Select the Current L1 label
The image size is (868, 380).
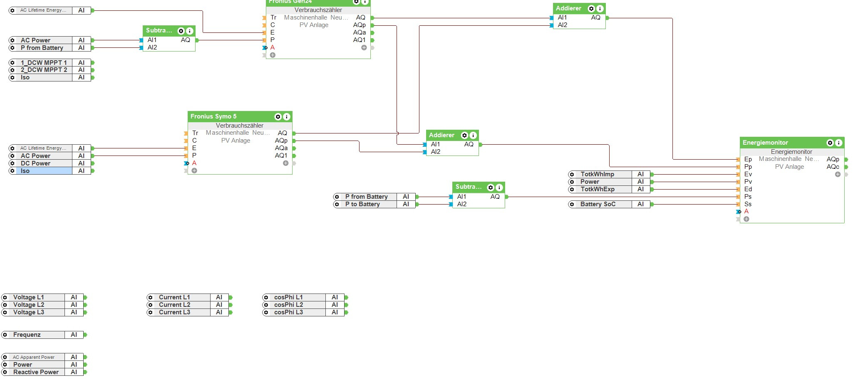(174, 297)
